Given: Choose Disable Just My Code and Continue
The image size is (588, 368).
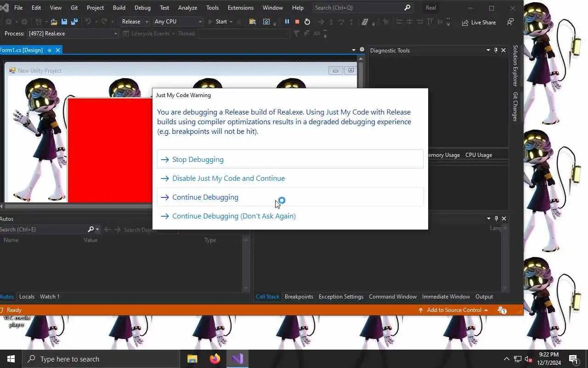Looking at the screenshot, I should pyautogui.click(x=290, y=178).
